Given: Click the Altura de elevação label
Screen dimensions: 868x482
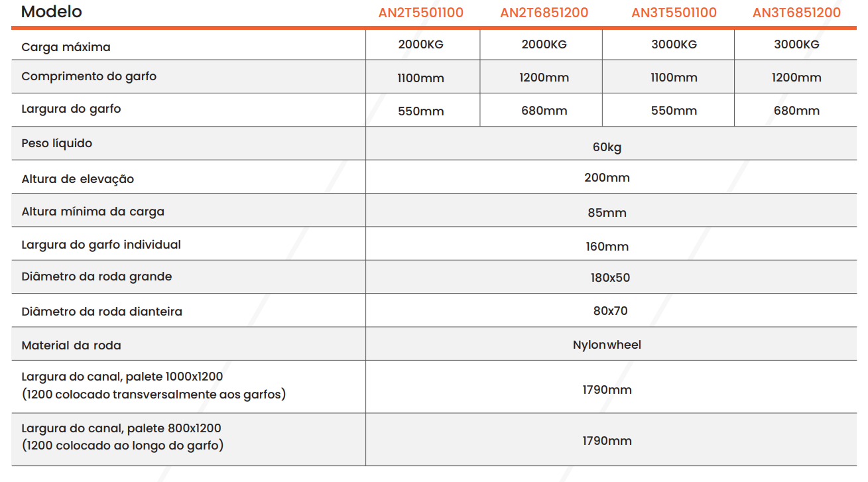Looking at the screenshot, I should point(78,179).
